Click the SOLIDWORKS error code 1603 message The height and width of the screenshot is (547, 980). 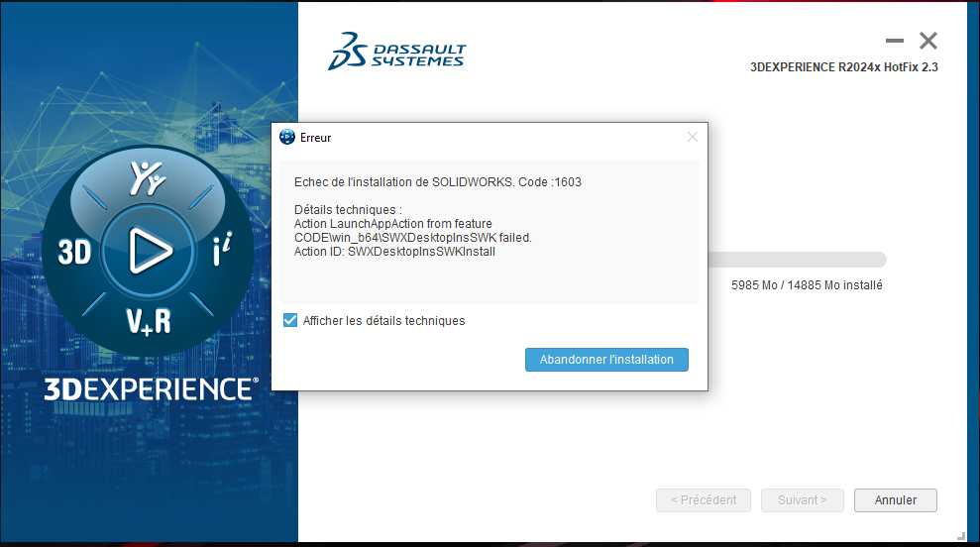coord(438,182)
